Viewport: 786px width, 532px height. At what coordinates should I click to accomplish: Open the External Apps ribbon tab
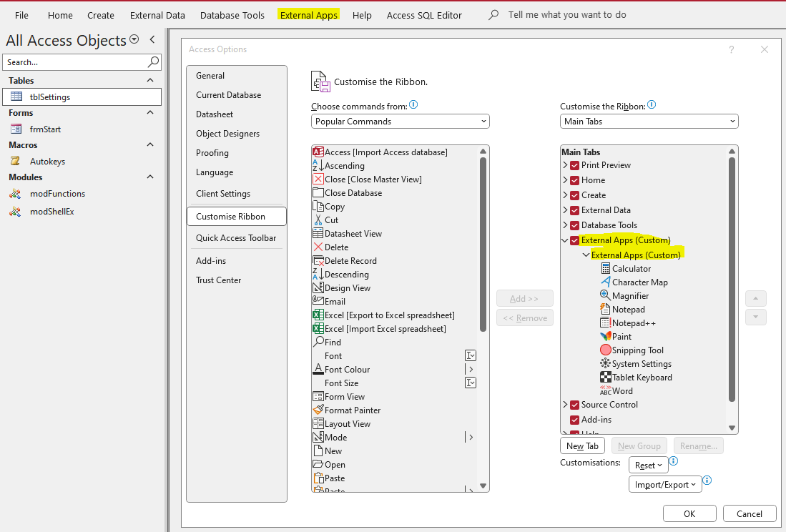tap(309, 15)
